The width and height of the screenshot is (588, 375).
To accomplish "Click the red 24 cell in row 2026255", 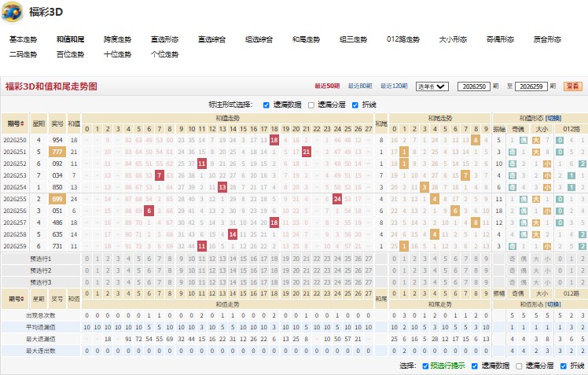I will coord(337,199).
